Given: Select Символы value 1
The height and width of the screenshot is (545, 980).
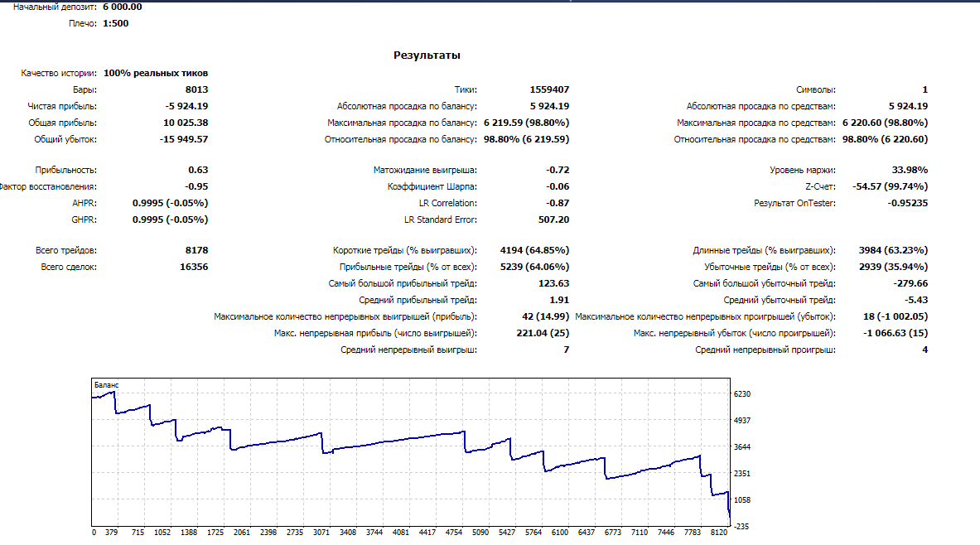Looking at the screenshot, I should point(925,89).
